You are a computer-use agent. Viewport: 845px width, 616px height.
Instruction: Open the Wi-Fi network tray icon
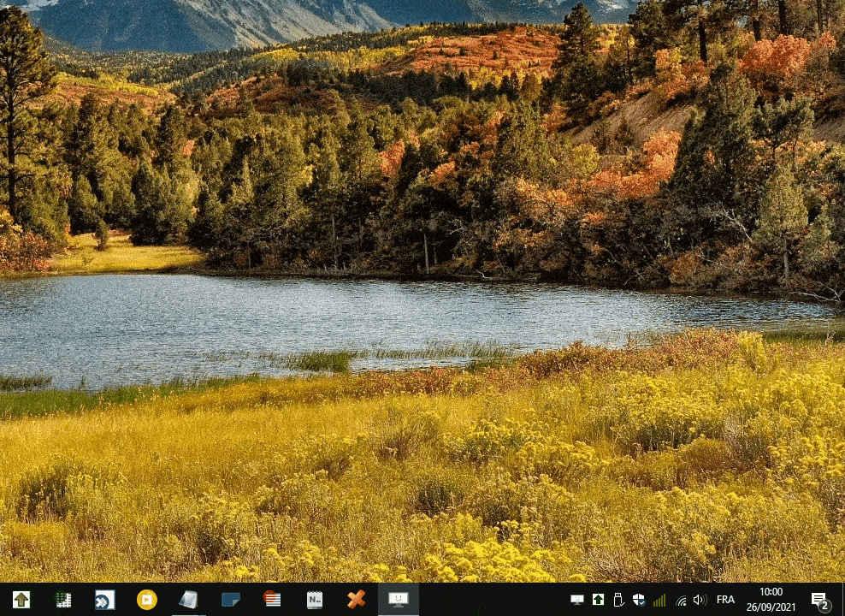coord(681,600)
